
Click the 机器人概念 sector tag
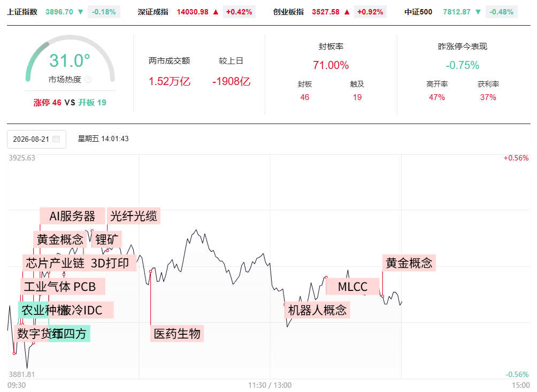tap(318, 310)
